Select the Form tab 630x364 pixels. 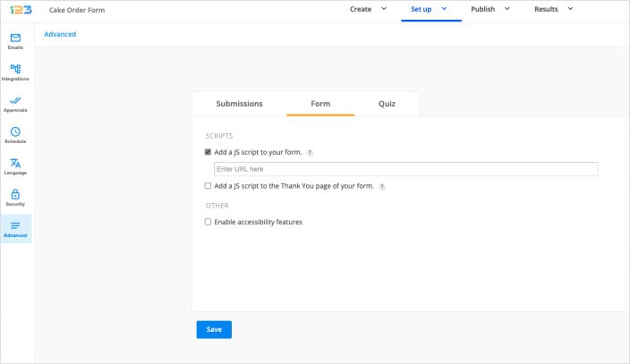coord(320,104)
